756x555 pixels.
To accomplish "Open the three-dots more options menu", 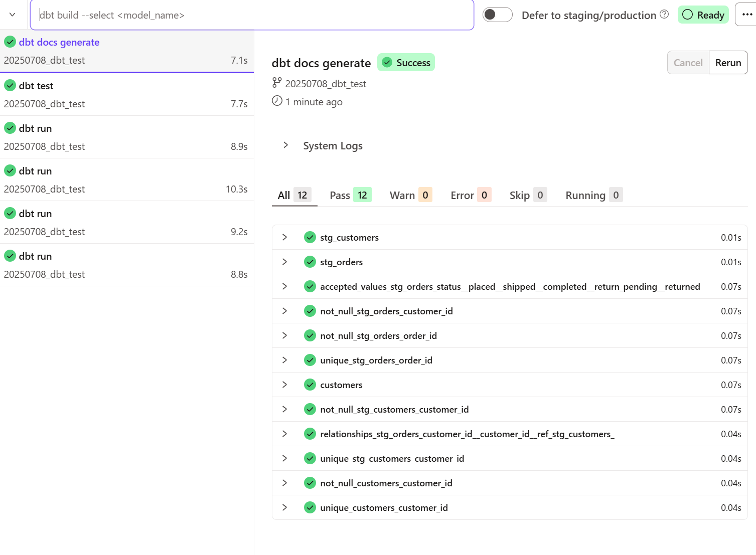I will (x=746, y=15).
